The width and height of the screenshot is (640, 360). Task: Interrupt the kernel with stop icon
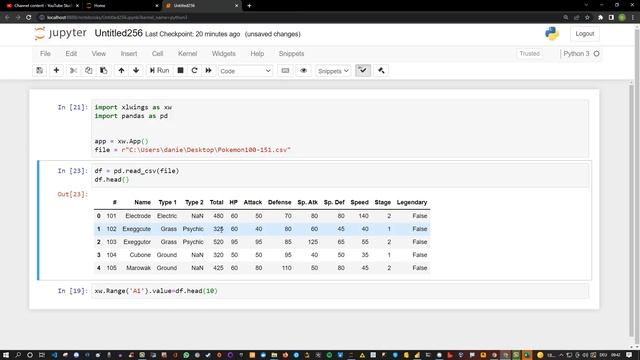(180, 71)
